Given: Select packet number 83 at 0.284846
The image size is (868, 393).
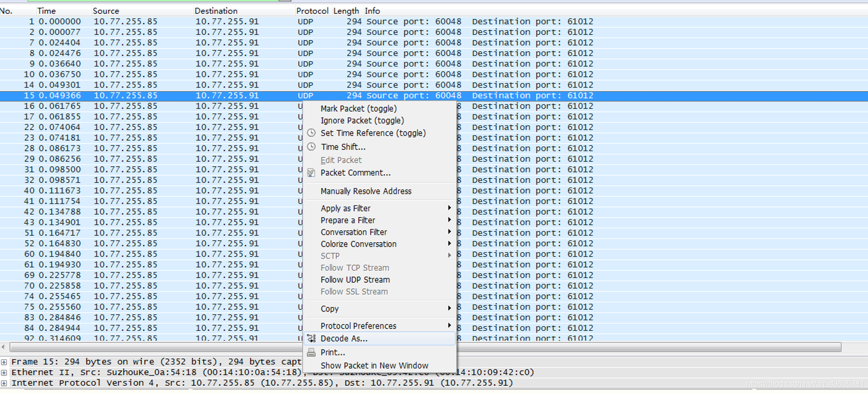Looking at the screenshot, I should coord(150,318).
